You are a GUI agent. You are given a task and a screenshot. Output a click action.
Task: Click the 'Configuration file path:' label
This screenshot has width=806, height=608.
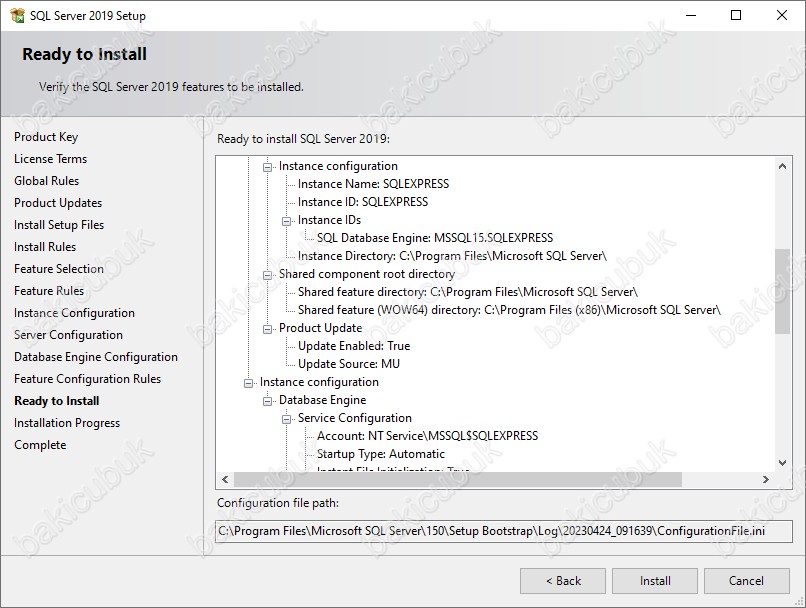coord(278,503)
